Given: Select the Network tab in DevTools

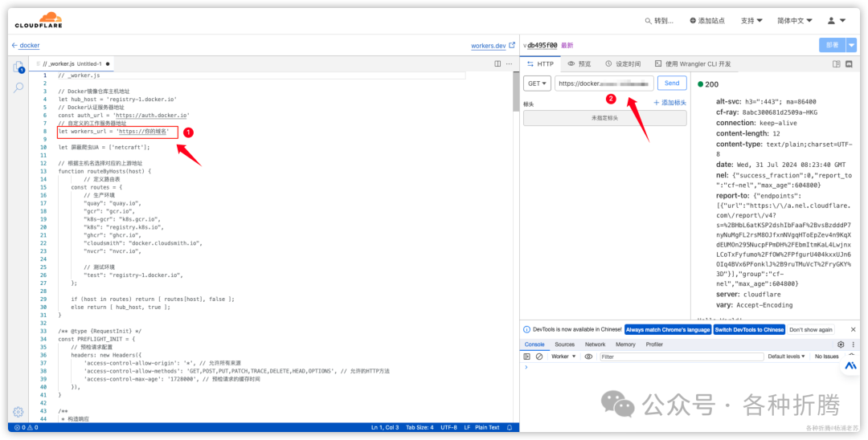Looking at the screenshot, I should click(595, 344).
